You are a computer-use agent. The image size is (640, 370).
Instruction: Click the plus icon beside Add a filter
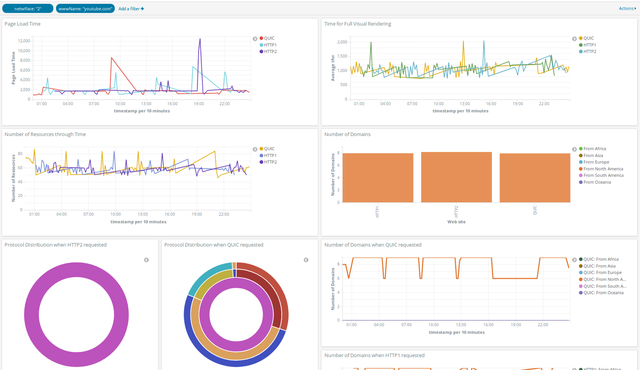142,9
